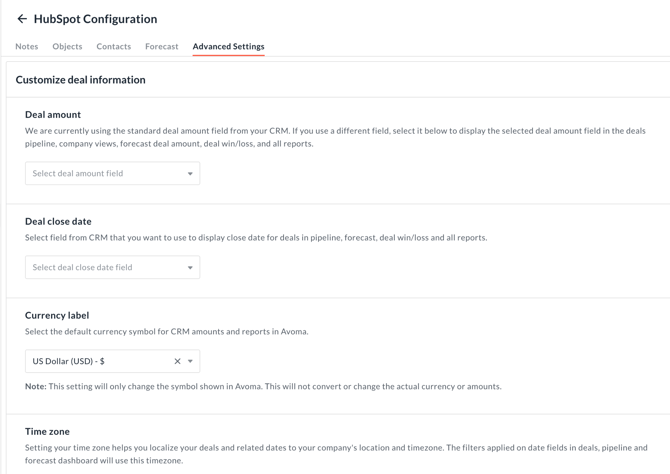670x474 pixels.
Task: Open the Objects tab
Action: 67,46
